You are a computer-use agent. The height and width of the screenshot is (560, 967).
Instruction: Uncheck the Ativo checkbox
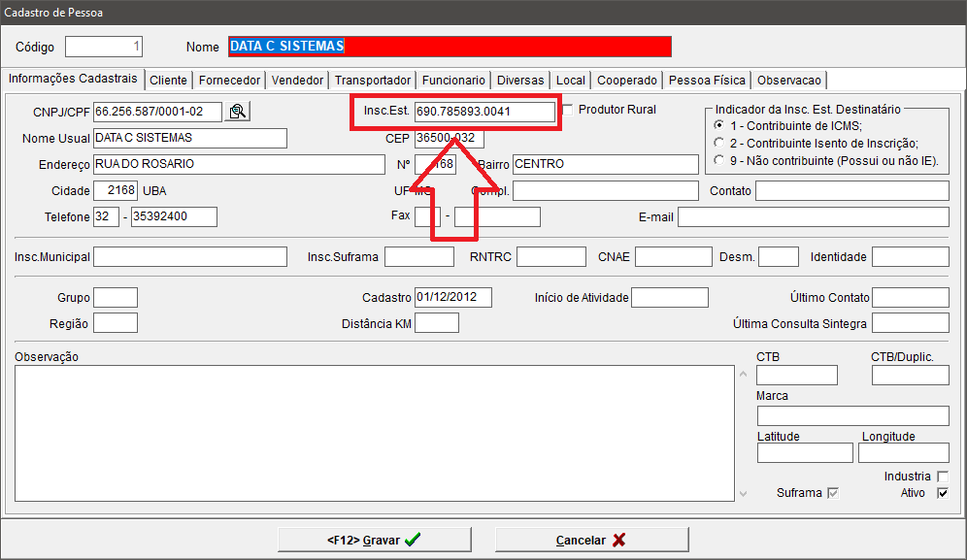point(942,493)
